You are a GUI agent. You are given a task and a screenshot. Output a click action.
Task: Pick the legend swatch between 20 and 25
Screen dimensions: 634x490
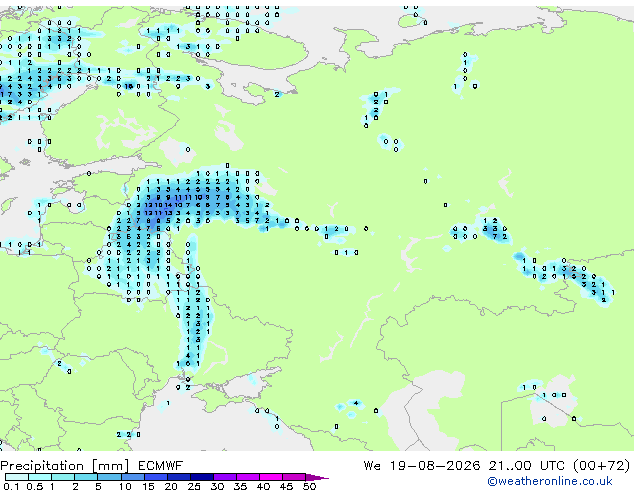pyautogui.click(x=179, y=477)
